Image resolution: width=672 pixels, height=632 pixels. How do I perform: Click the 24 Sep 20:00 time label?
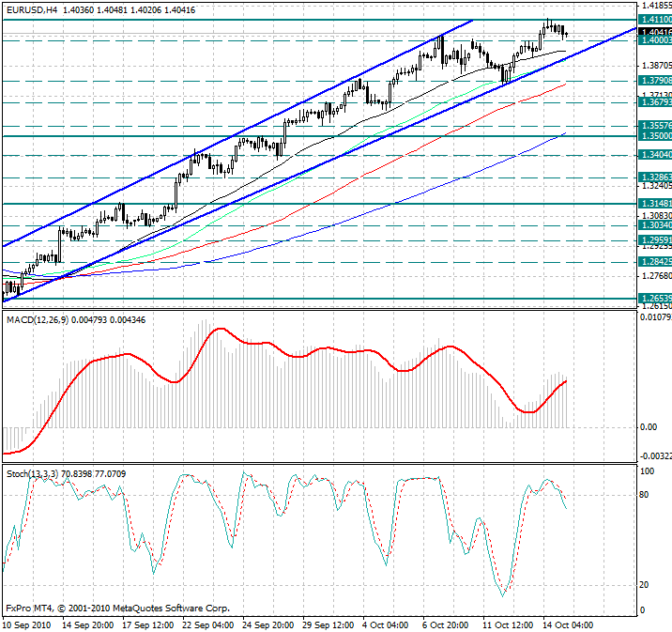[x=267, y=625]
